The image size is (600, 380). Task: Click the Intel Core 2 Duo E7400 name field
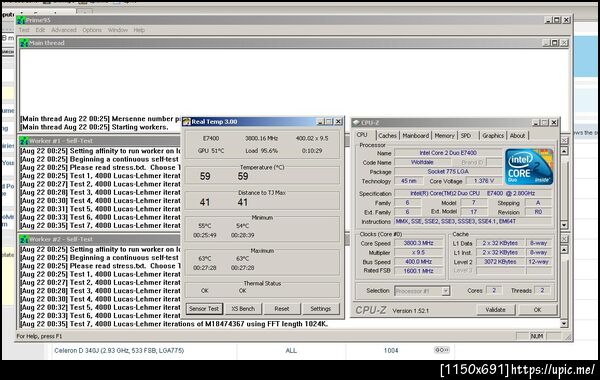coord(448,153)
